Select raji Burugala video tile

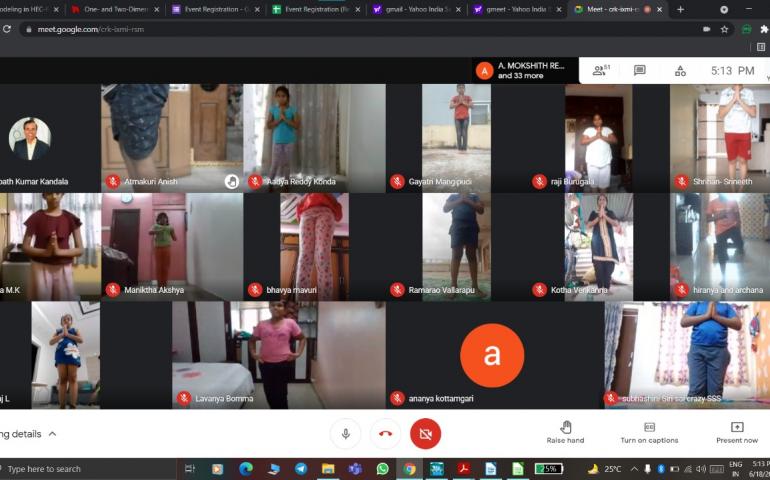[599, 138]
